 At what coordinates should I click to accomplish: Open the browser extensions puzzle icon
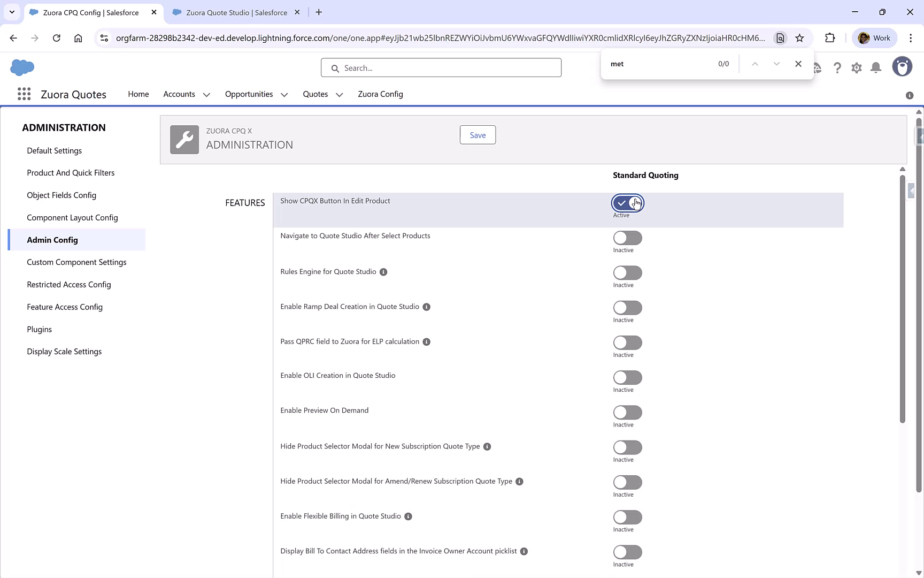pos(830,37)
